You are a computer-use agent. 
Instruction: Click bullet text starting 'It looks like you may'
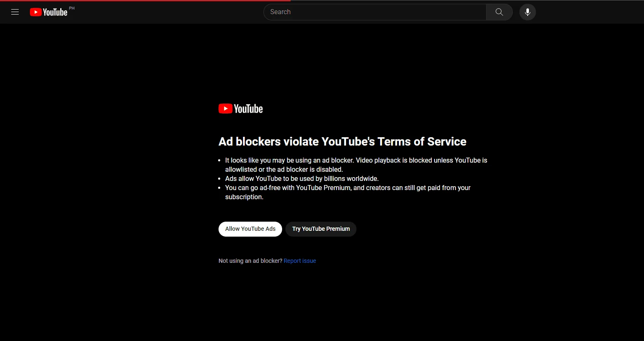click(x=356, y=165)
